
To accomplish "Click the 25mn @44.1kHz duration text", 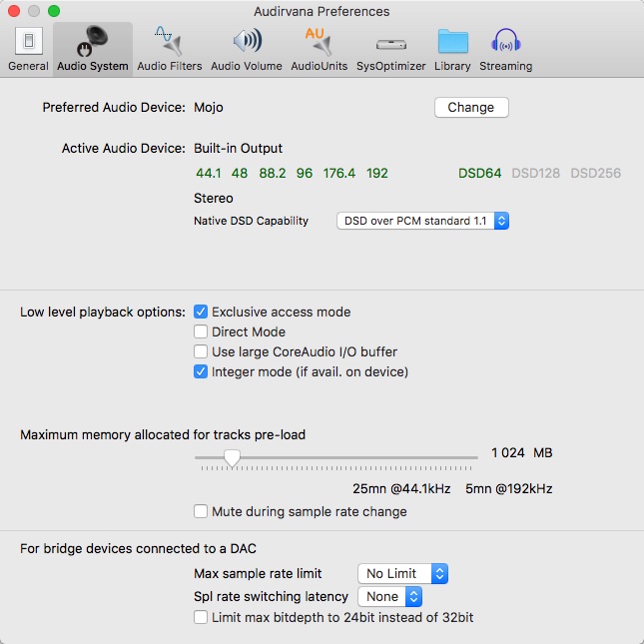I will (401, 489).
